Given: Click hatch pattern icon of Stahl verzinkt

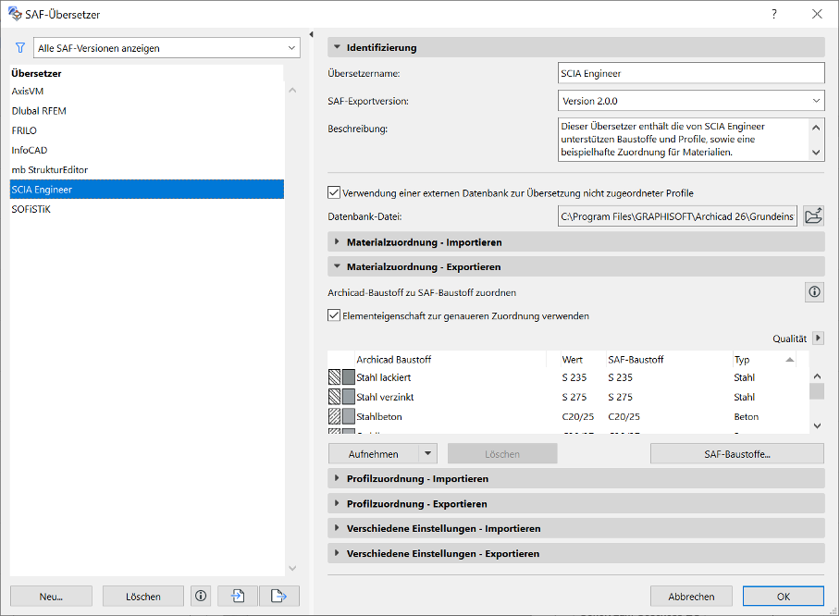Looking at the screenshot, I should tap(334, 397).
